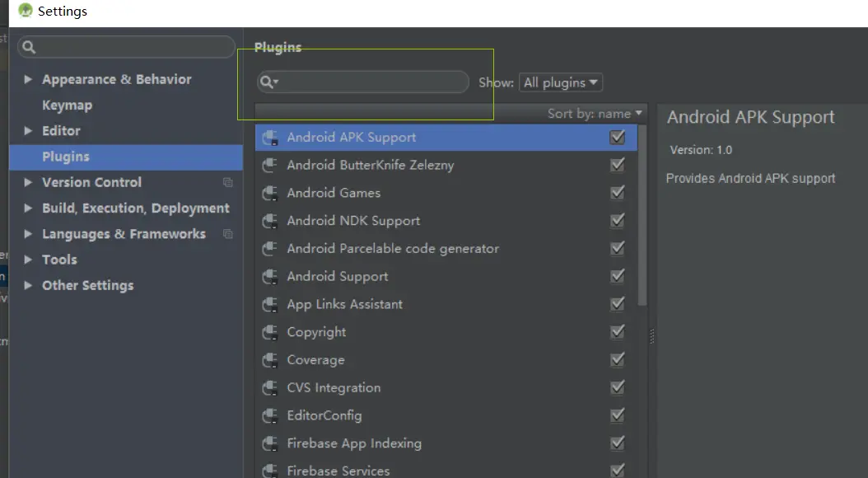This screenshot has width=868, height=478.
Task: Click project-level copy icon next to Languages & Frameworks
Action: [x=227, y=234]
